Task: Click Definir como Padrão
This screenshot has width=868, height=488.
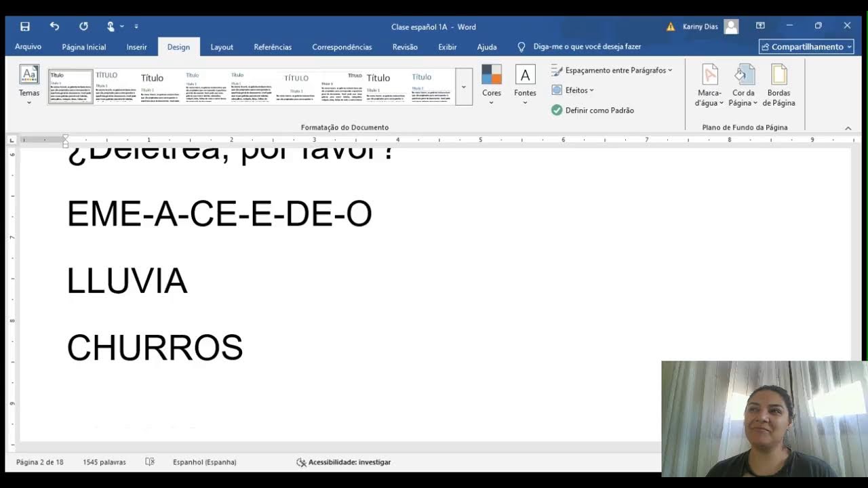Action: pos(593,110)
